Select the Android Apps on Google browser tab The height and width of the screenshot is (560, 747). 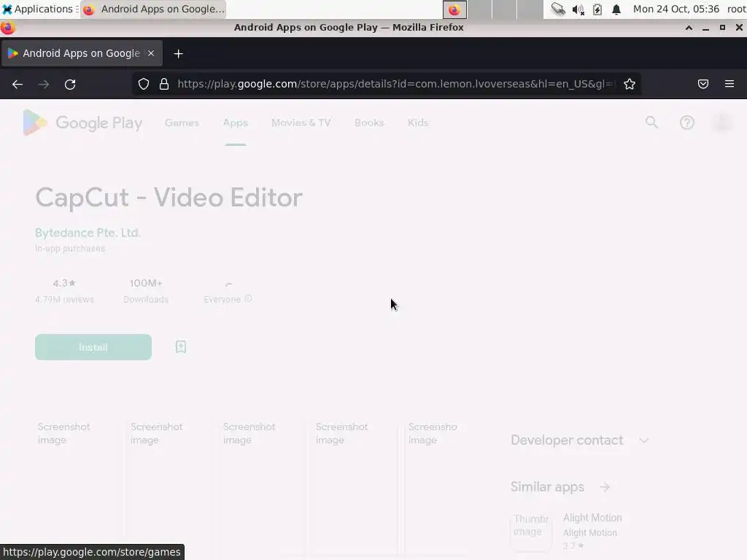click(82, 53)
